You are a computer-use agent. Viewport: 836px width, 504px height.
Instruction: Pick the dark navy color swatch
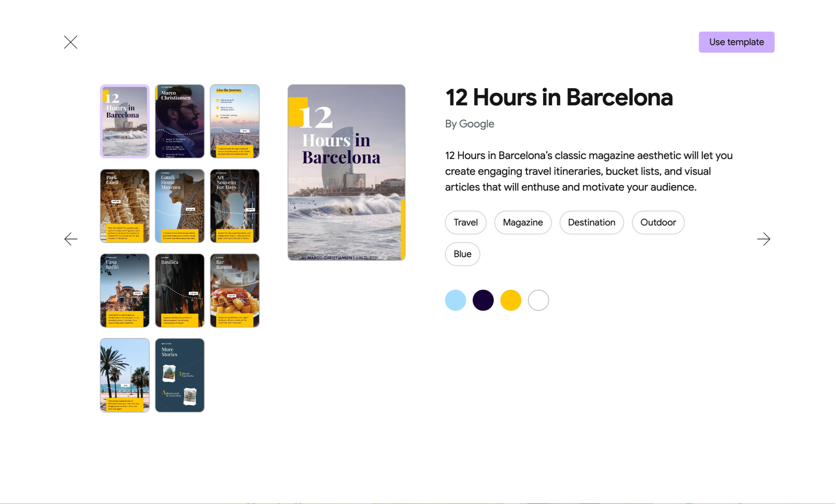coord(483,300)
